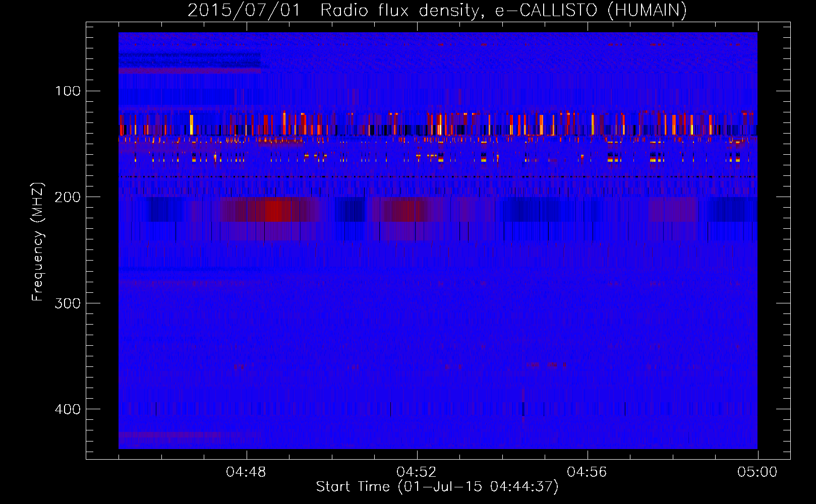
Task: Click the 400 frequency tick label
Action: pyautogui.click(x=68, y=409)
